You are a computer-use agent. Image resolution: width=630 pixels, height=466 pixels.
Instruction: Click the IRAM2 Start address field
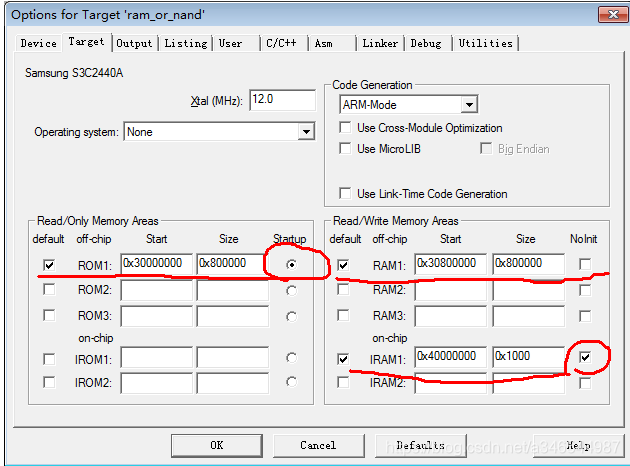[450, 383]
